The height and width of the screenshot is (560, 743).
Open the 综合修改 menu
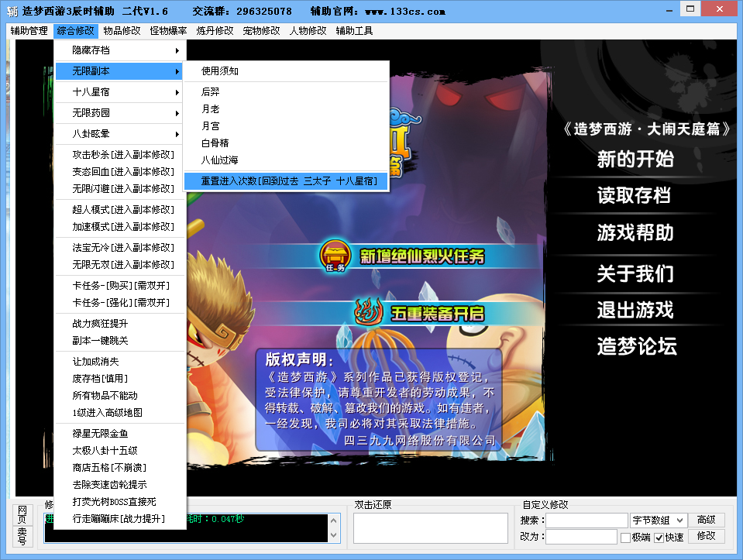(x=76, y=31)
